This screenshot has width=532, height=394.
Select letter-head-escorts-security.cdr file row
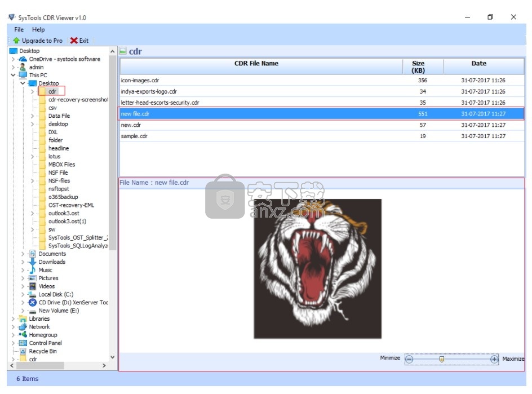point(322,103)
